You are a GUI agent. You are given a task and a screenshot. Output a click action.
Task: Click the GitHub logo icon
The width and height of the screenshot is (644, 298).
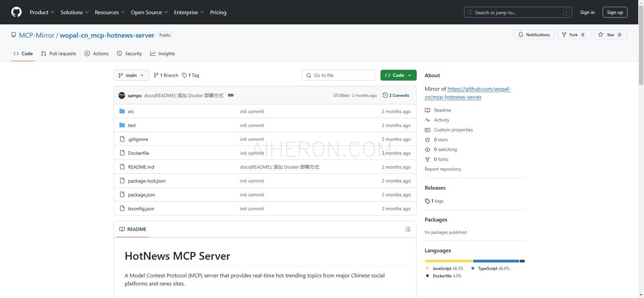(x=16, y=12)
